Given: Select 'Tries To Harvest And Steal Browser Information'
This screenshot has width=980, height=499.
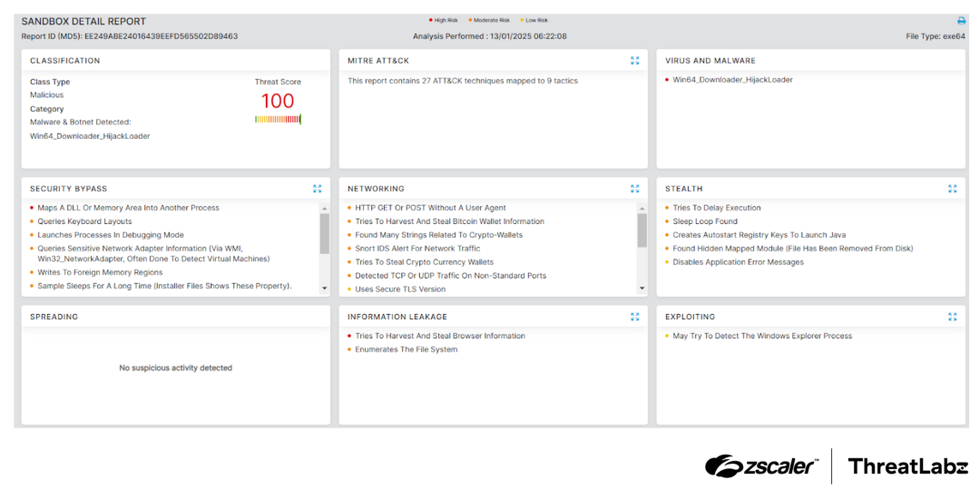Looking at the screenshot, I should [439, 336].
